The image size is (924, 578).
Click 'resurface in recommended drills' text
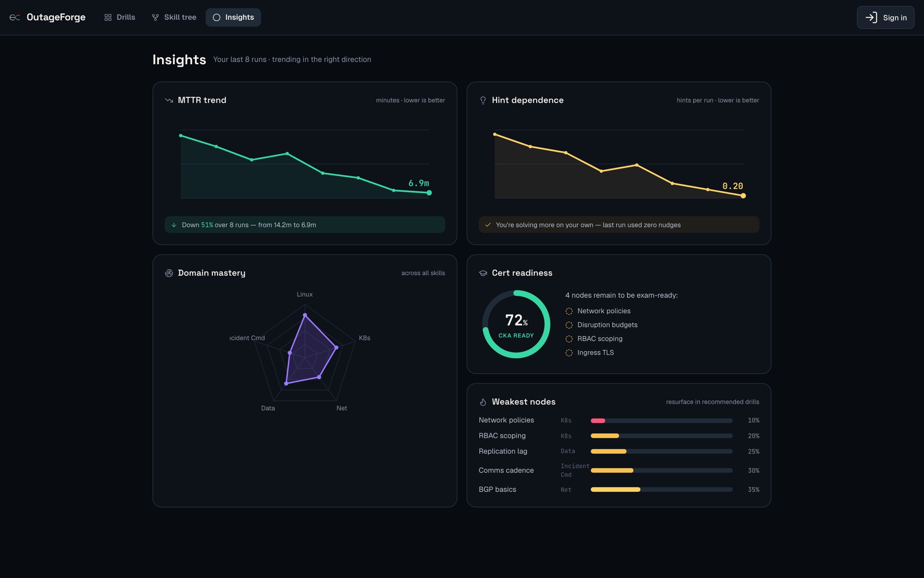point(713,402)
